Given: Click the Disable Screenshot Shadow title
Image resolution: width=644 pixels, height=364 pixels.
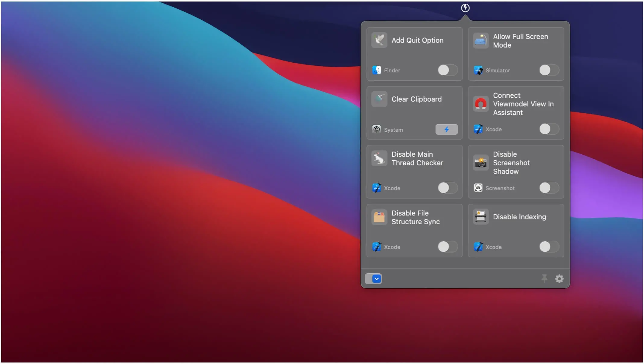Looking at the screenshot, I should tap(511, 163).
